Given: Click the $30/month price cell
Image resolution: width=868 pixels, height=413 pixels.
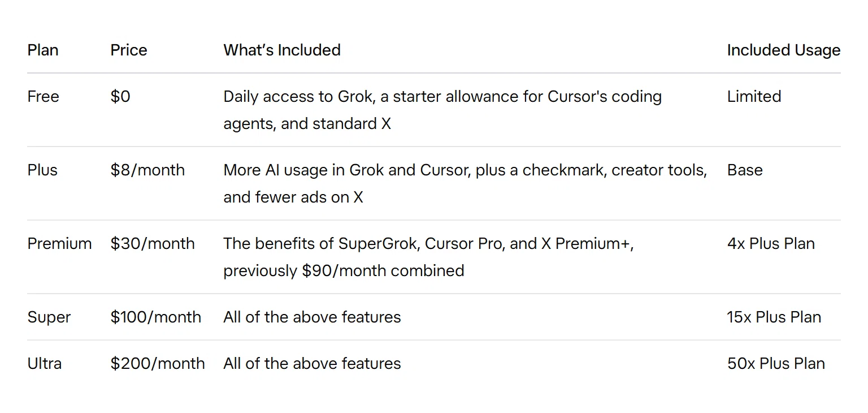Looking at the screenshot, I should pyautogui.click(x=153, y=243).
